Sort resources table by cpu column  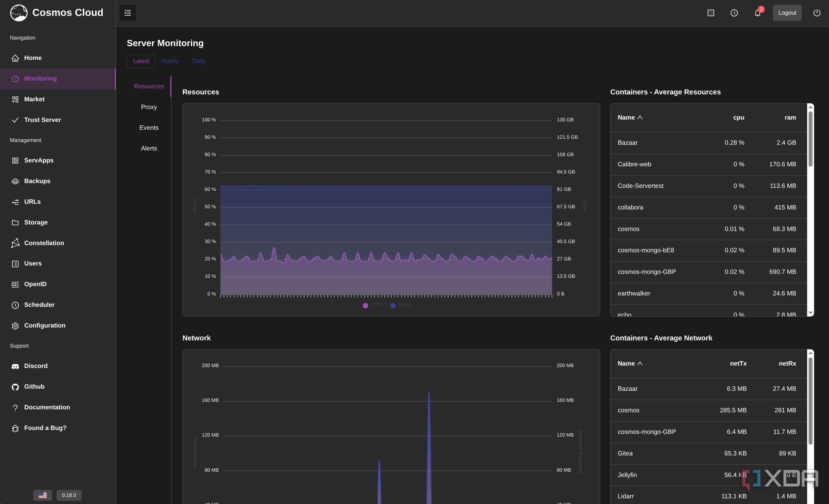pyautogui.click(x=738, y=117)
